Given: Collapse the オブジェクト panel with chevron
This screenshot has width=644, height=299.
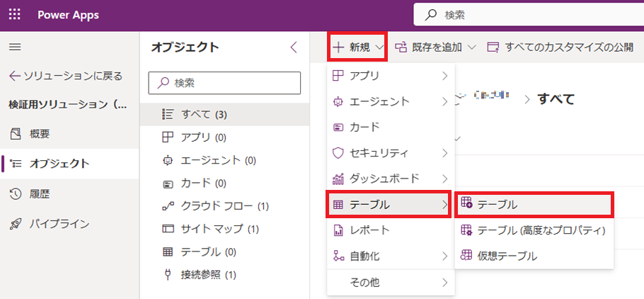Looking at the screenshot, I should click(x=293, y=47).
